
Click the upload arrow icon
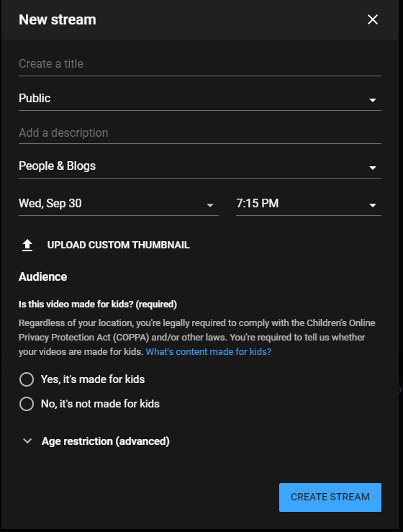[27, 245]
